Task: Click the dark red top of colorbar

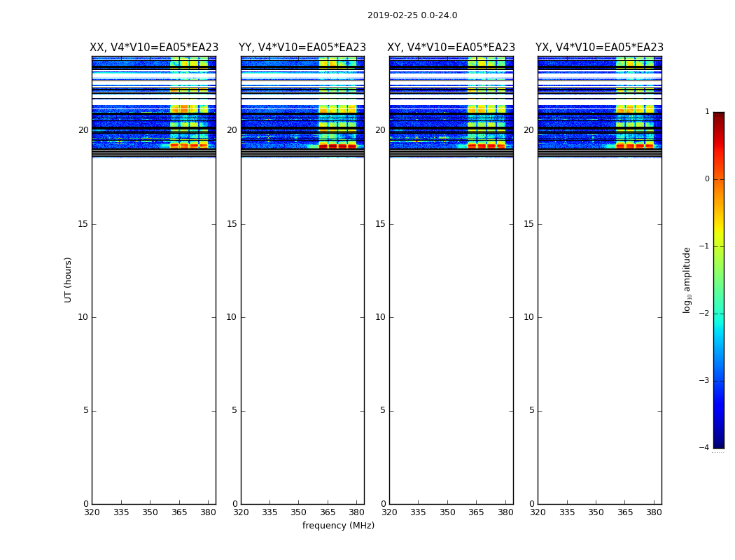Action: tap(718, 115)
